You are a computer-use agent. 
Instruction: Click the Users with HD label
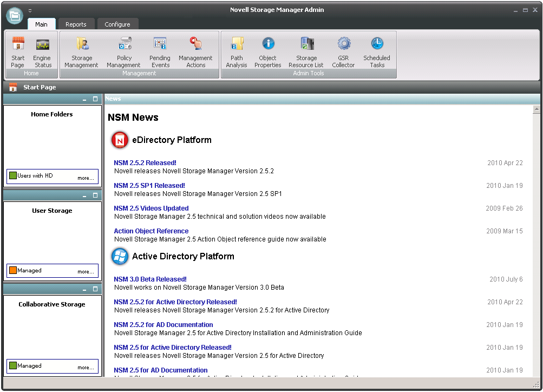coord(35,175)
